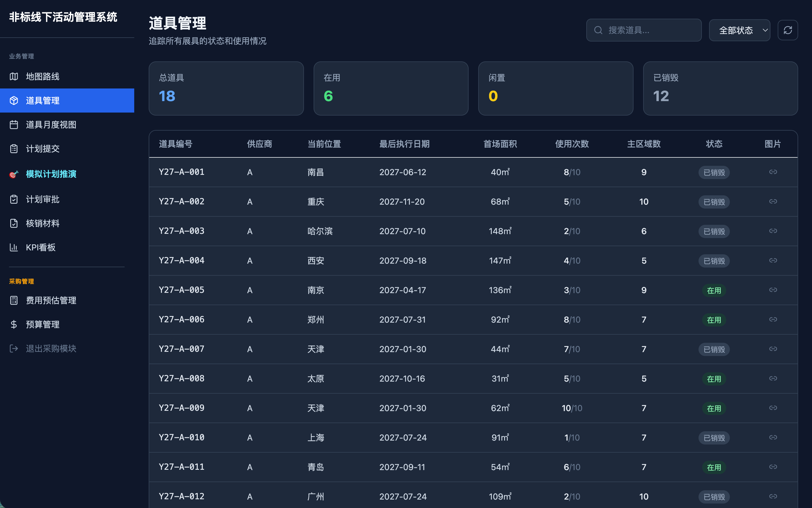Open image link for Y27-A-011
The image size is (812, 508).
[x=773, y=467]
